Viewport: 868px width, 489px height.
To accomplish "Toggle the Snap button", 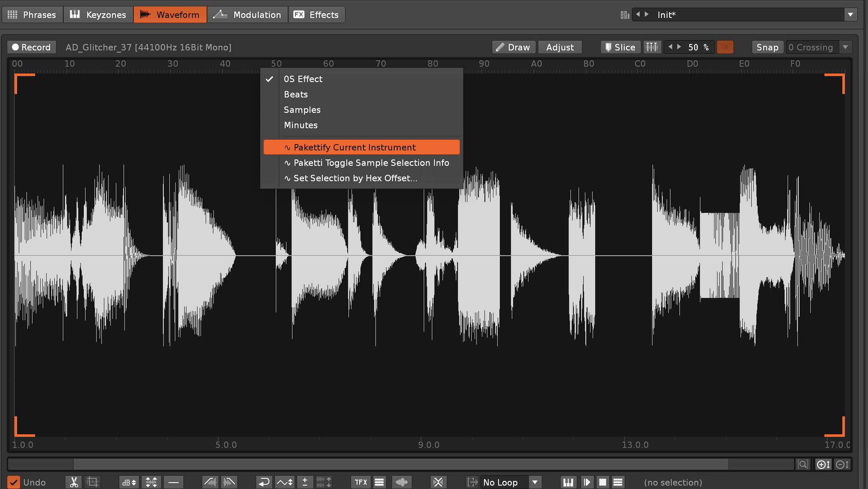I will 767,47.
